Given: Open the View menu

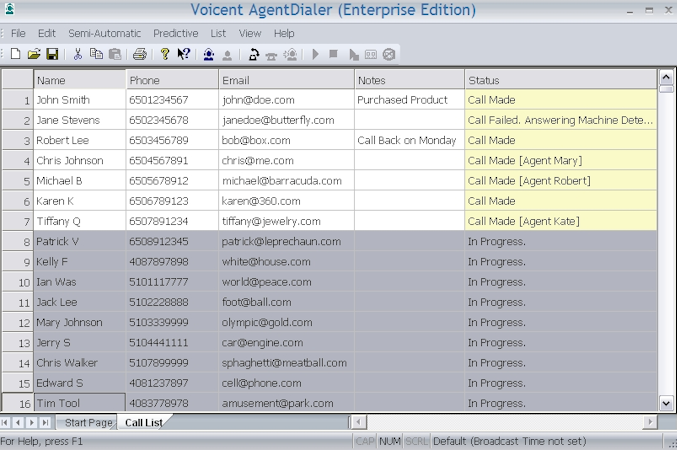Looking at the screenshot, I should 250,33.
